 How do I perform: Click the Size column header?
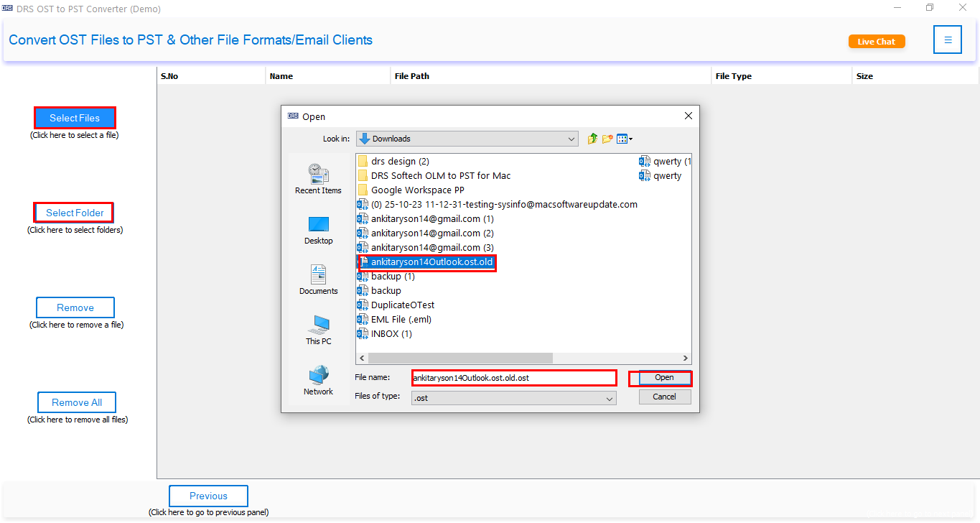pyautogui.click(x=915, y=75)
